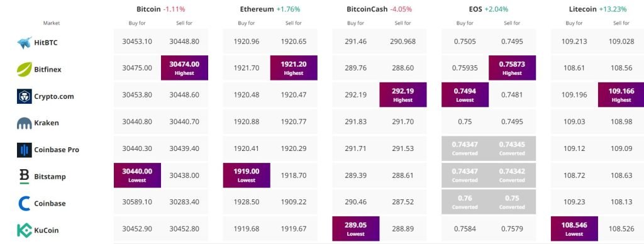This screenshot has height=244, width=644.
Task: Click Bitstamp lowest Bitcoin buy price 30440.00
Action: click(137, 175)
